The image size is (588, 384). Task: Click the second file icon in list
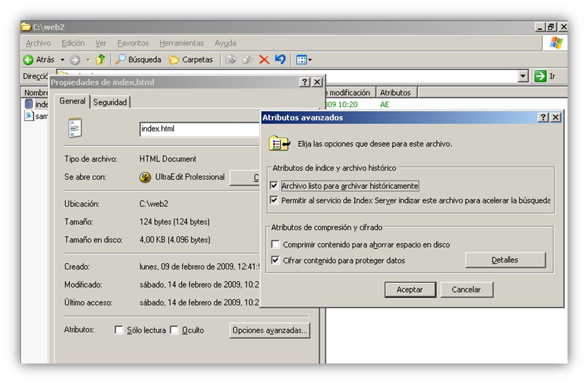click(x=29, y=116)
